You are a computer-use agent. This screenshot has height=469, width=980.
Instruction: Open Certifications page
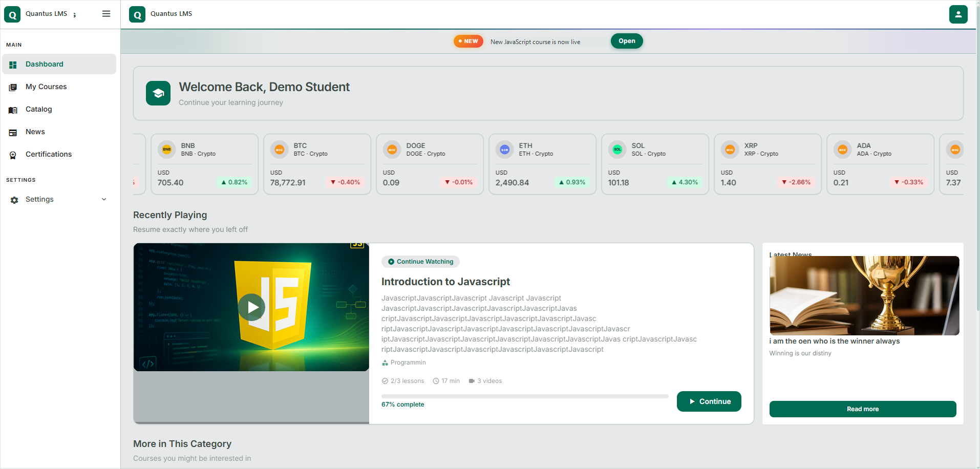coord(59,154)
